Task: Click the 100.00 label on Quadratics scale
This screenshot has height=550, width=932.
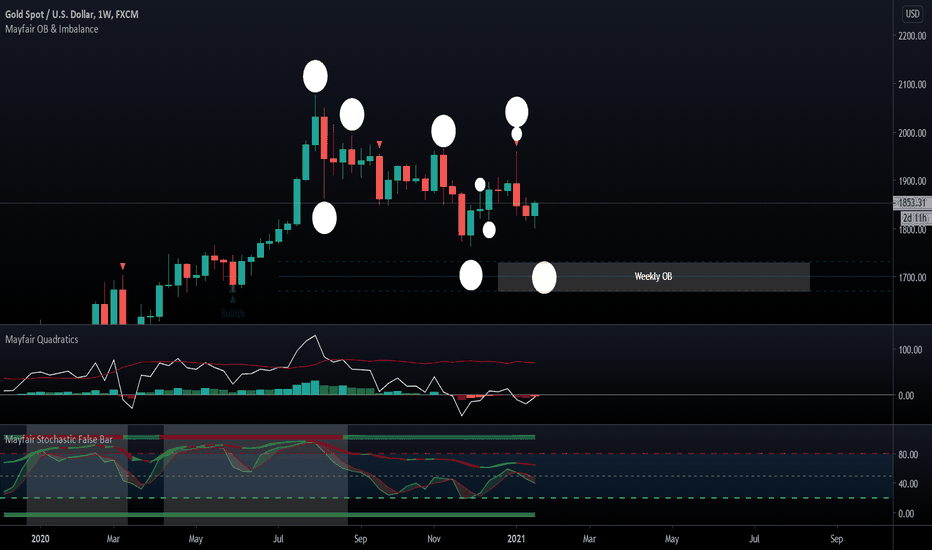Action: coord(909,350)
